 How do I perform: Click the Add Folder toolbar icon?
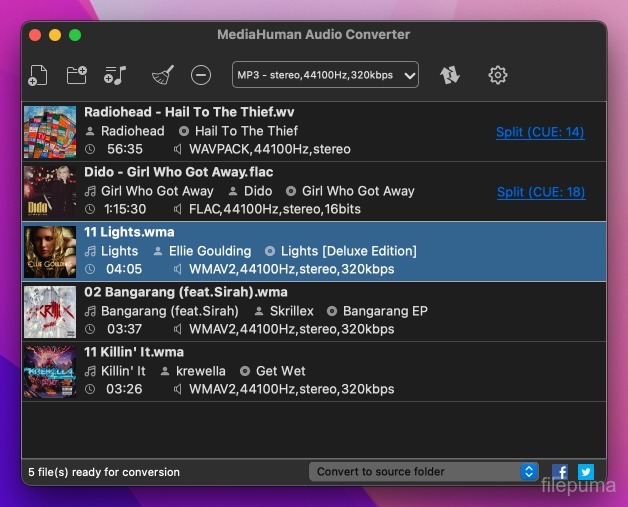[76, 75]
